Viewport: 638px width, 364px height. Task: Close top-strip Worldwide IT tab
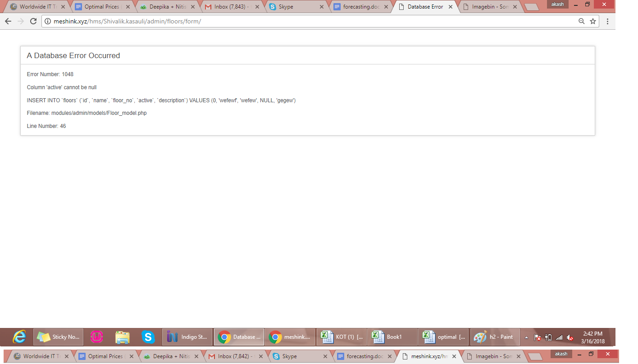[63, 7]
